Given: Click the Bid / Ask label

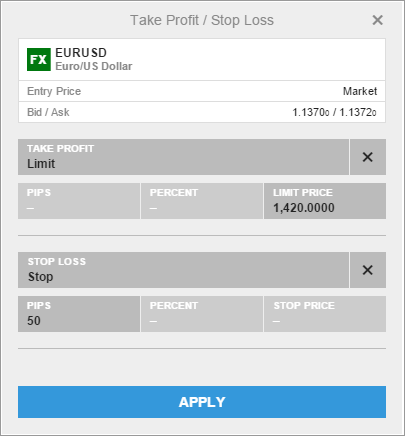Looking at the screenshot, I should [48, 112].
